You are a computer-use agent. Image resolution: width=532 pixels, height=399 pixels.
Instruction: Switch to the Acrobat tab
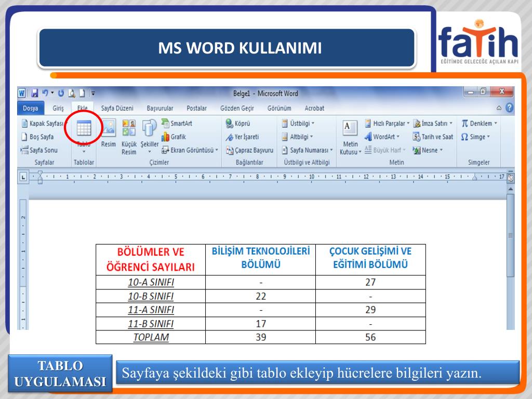[x=314, y=108]
